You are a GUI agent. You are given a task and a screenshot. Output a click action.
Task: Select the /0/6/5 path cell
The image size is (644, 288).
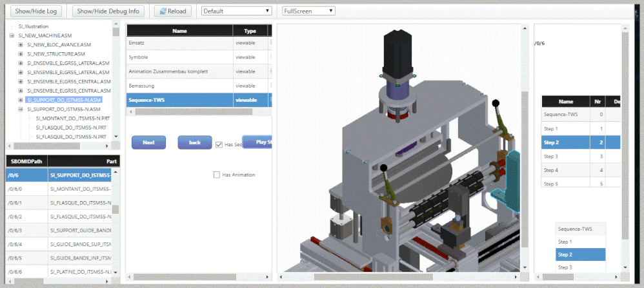(26, 258)
